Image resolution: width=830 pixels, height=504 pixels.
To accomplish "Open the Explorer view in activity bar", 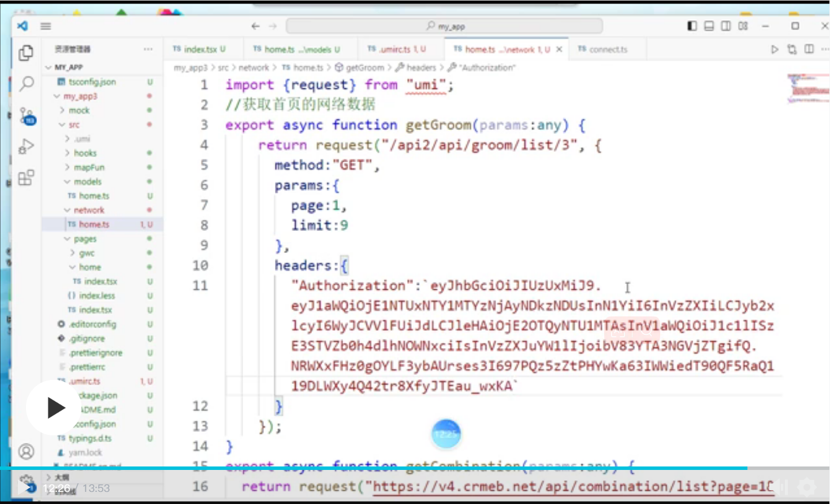I will (26, 53).
